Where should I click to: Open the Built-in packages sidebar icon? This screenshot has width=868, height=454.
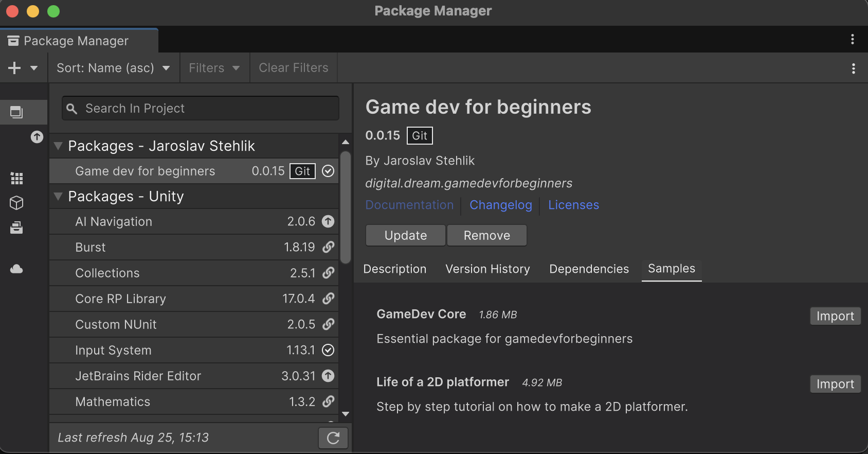click(16, 228)
